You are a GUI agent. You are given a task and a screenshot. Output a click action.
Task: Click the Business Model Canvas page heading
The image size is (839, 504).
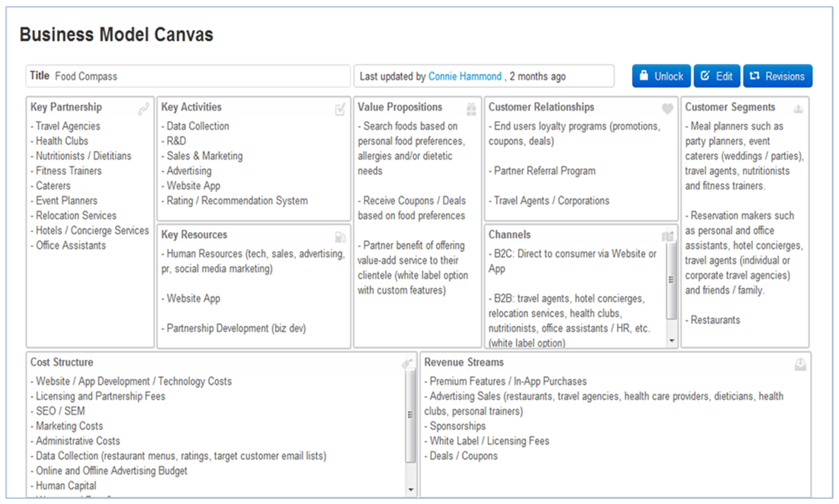tap(116, 35)
